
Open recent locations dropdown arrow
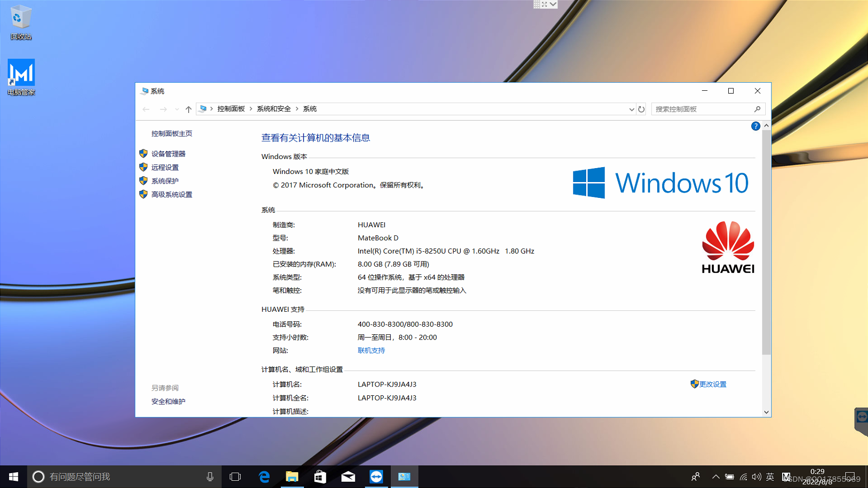coord(177,109)
